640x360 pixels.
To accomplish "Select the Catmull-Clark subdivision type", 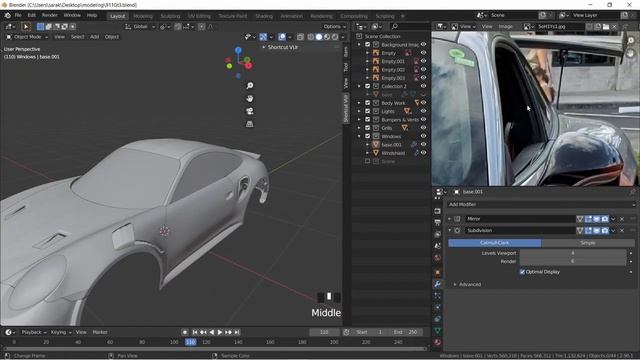I will point(494,243).
